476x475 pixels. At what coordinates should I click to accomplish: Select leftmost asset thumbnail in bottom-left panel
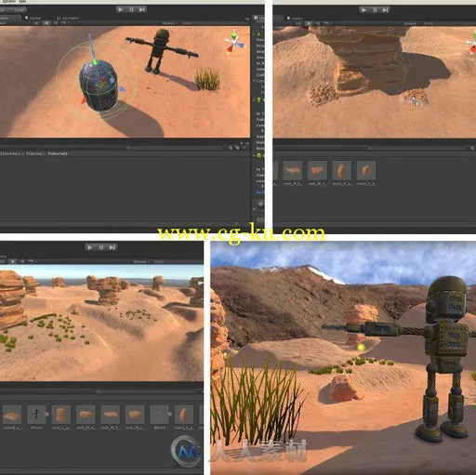pos(12,415)
